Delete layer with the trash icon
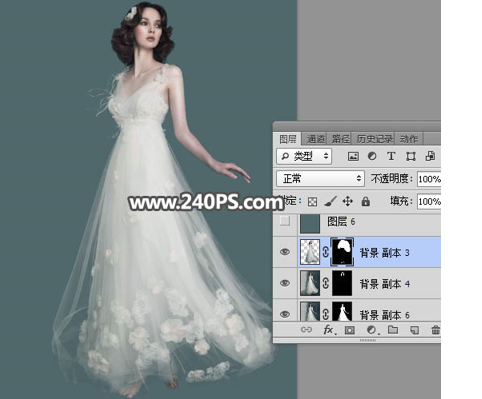Screen dimensions: 482x399 (x=435, y=330)
